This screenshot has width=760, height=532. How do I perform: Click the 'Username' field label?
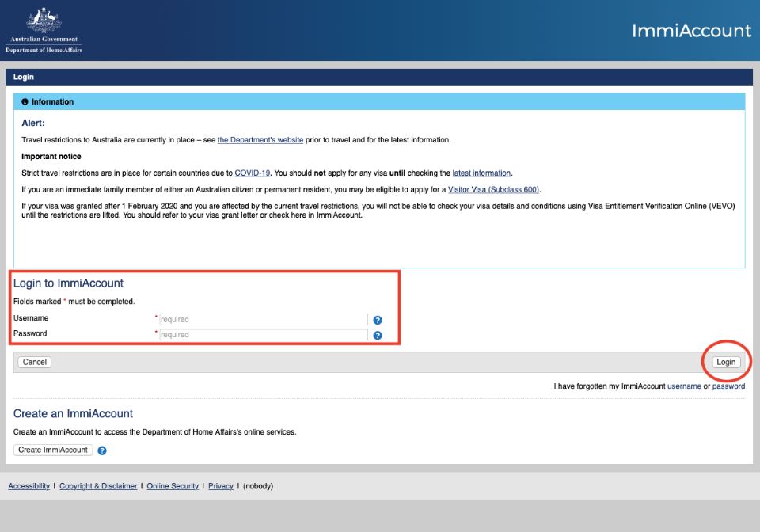31,317
